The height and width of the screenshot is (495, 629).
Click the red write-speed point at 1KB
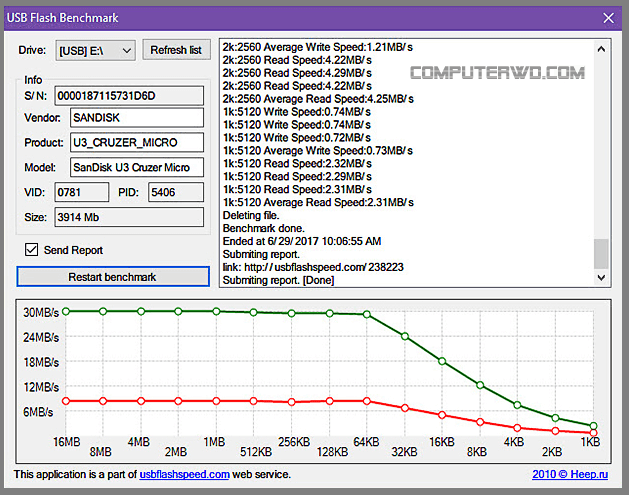tap(593, 433)
